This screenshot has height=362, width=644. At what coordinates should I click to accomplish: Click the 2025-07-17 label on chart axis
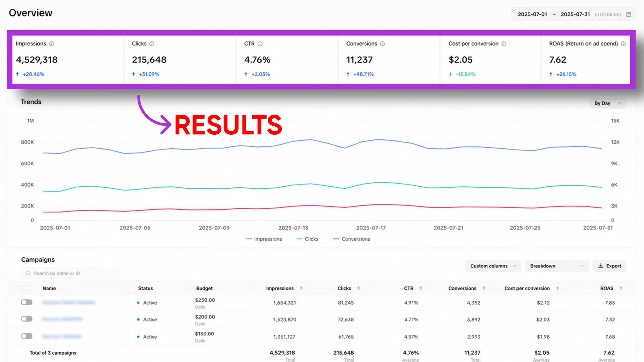pyautogui.click(x=371, y=228)
